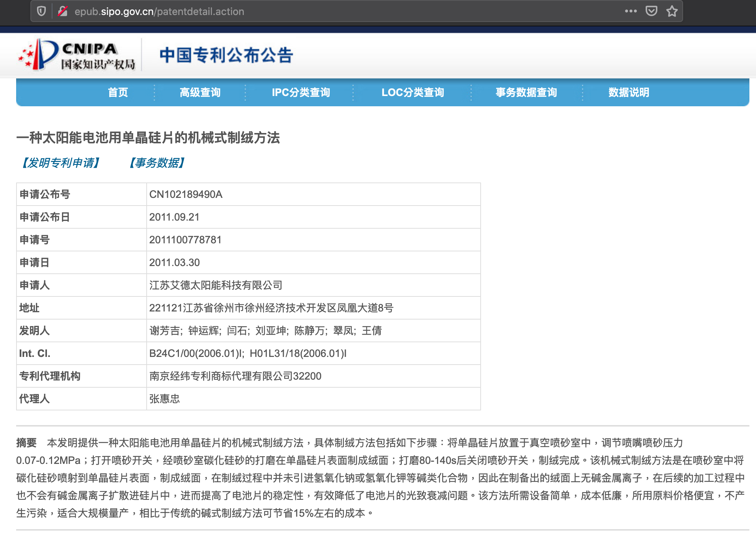Click the tracking protection shield icon
Viewport: 756px width, 535px height.
[41, 11]
